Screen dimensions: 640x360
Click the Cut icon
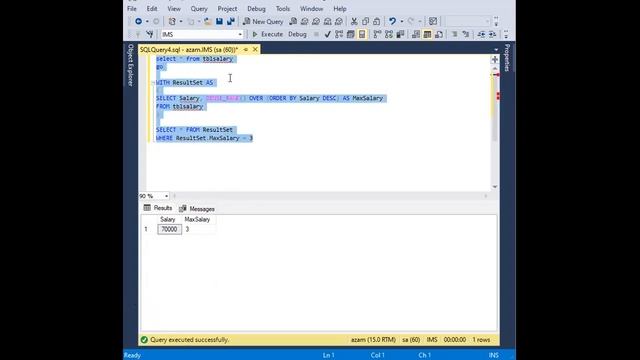point(354,21)
